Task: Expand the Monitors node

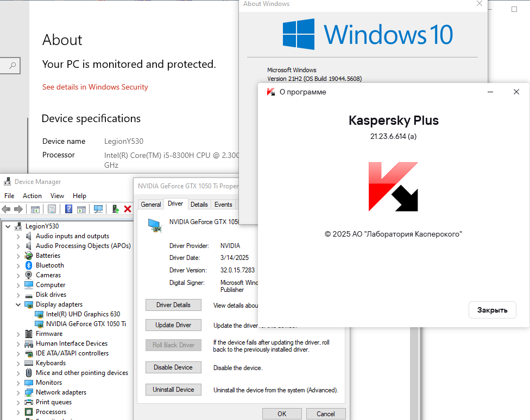Action: (18, 383)
